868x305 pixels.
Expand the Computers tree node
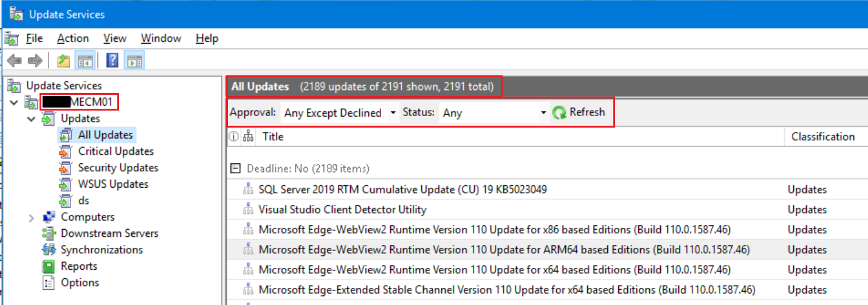[32, 217]
